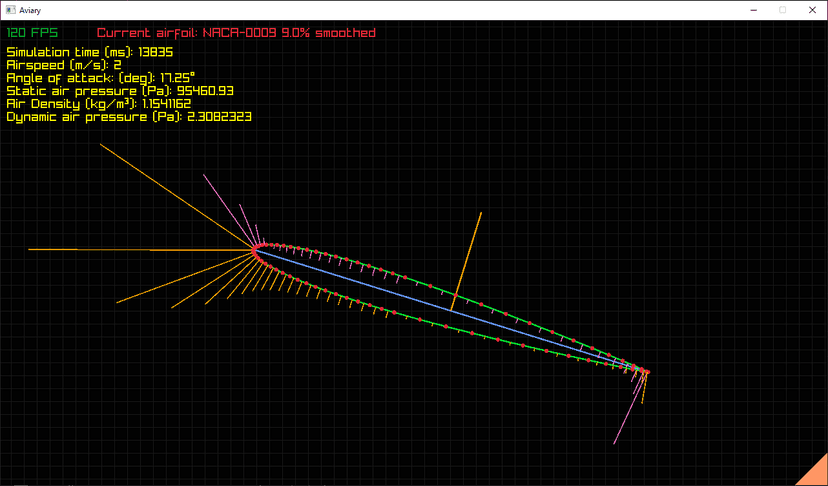Minimize the Aviary window
The width and height of the screenshot is (828, 486).
tap(738, 9)
